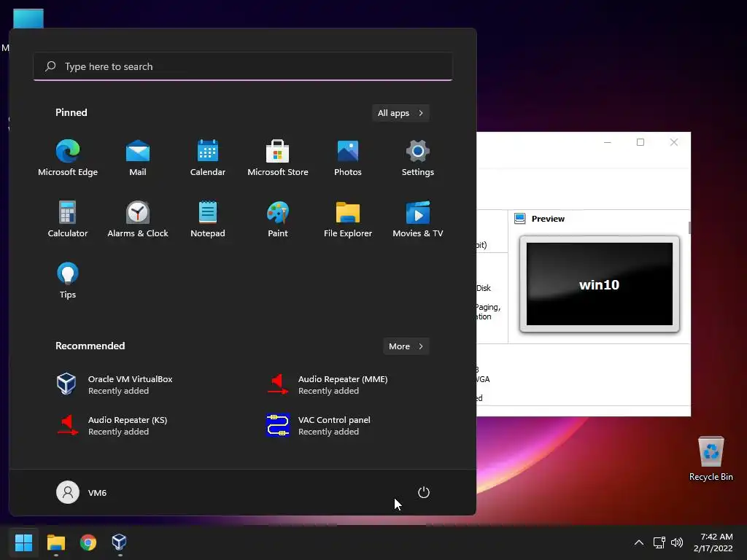Expand the hidden system tray icons chevron

[x=639, y=542]
